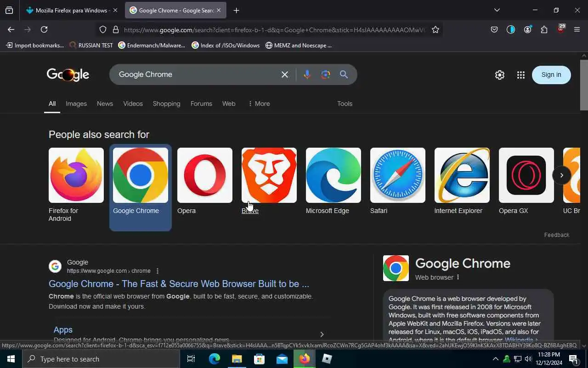Open Google apps grid
The height and width of the screenshot is (368, 588).
point(520,75)
